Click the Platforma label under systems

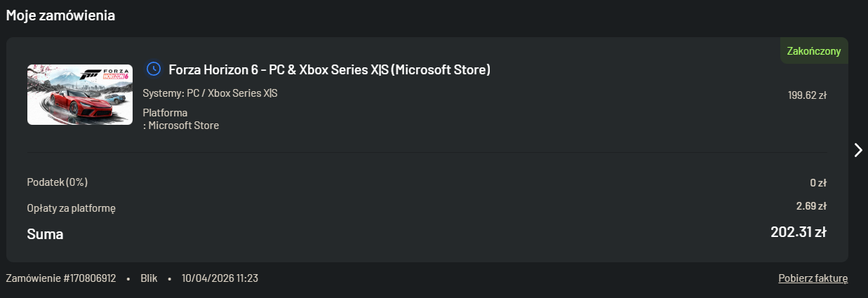point(165,113)
